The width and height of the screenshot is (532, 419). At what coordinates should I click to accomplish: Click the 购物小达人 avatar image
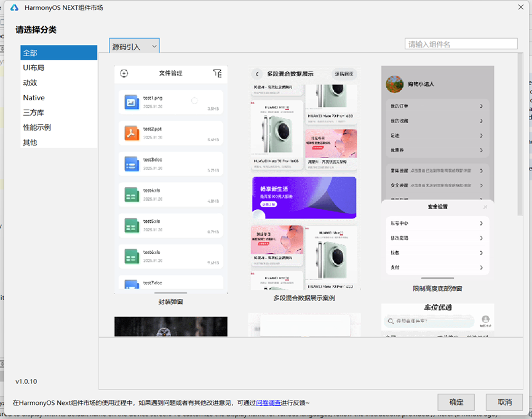pyautogui.click(x=395, y=84)
